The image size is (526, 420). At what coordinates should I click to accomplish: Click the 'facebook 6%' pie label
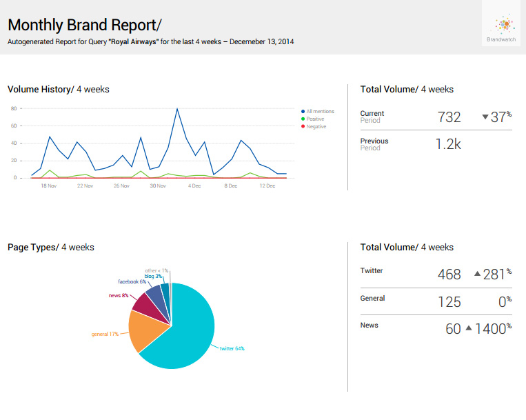[132, 282]
